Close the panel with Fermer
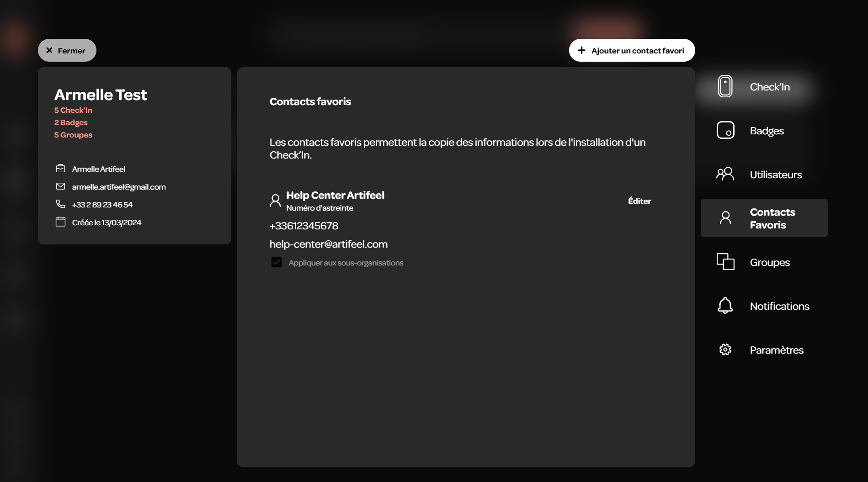This screenshot has height=482, width=868. click(x=67, y=50)
